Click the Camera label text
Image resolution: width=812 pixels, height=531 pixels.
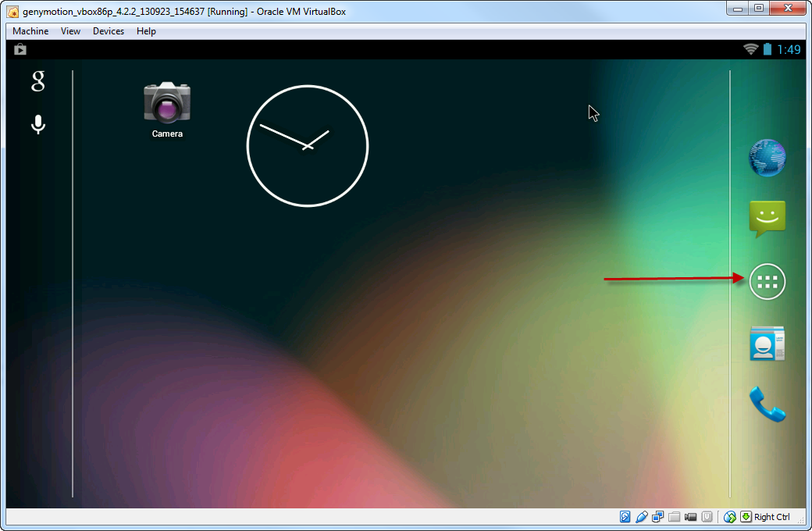[x=167, y=134]
